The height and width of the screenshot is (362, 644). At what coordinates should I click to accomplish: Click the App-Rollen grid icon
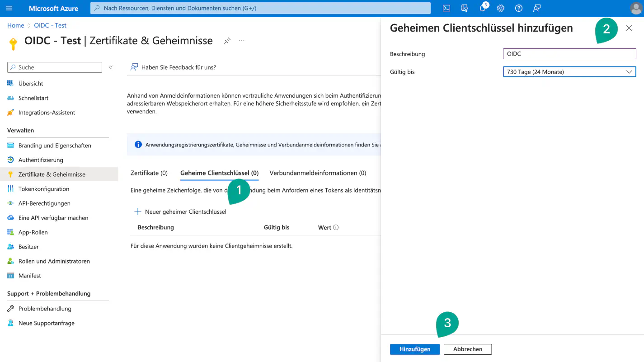tap(10, 232)
